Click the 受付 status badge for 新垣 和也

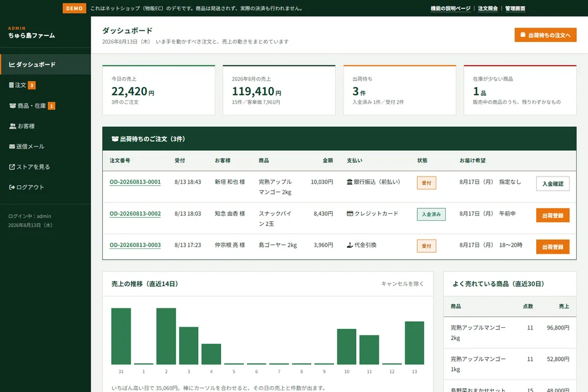[426, 183]
